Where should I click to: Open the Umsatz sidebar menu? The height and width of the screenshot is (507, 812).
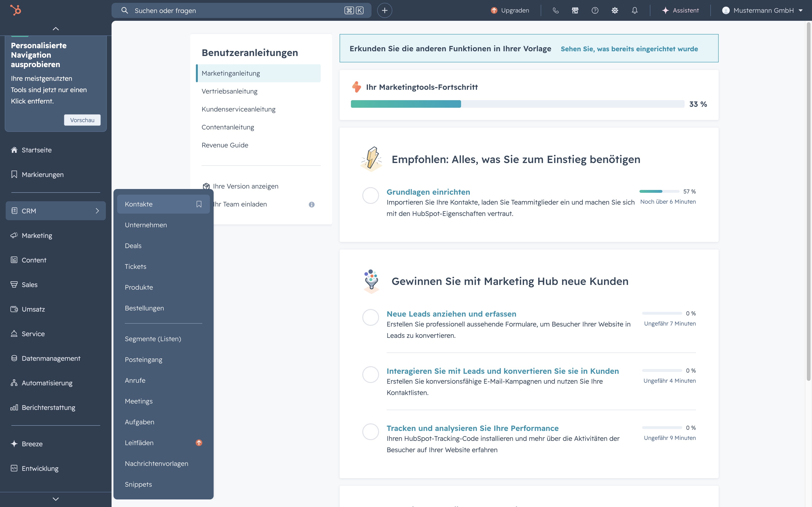point(56,309)
